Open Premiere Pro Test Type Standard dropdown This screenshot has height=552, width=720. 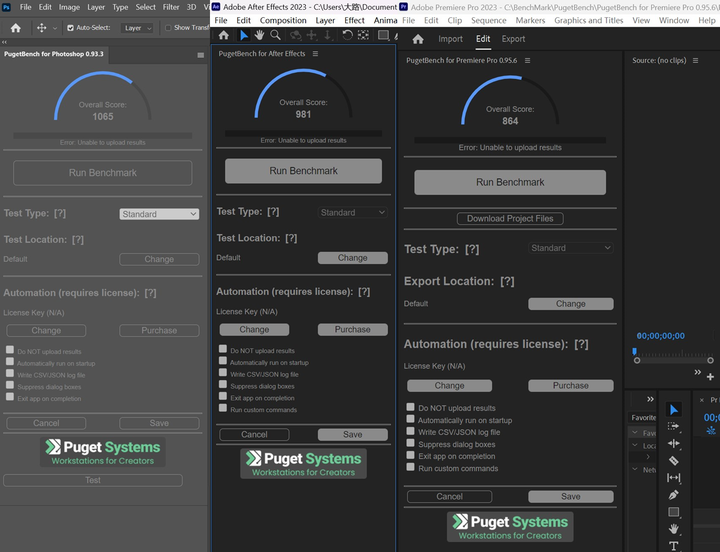coord(571,248)
